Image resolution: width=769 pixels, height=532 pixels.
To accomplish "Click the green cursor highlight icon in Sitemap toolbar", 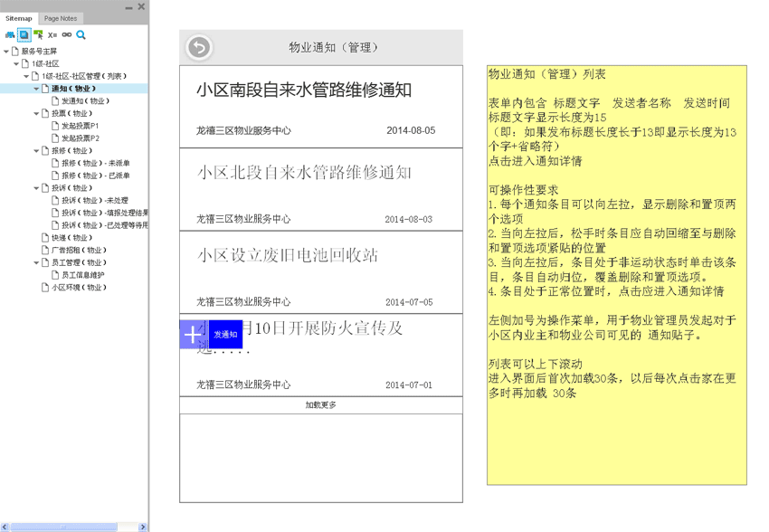I will point(39,35).
